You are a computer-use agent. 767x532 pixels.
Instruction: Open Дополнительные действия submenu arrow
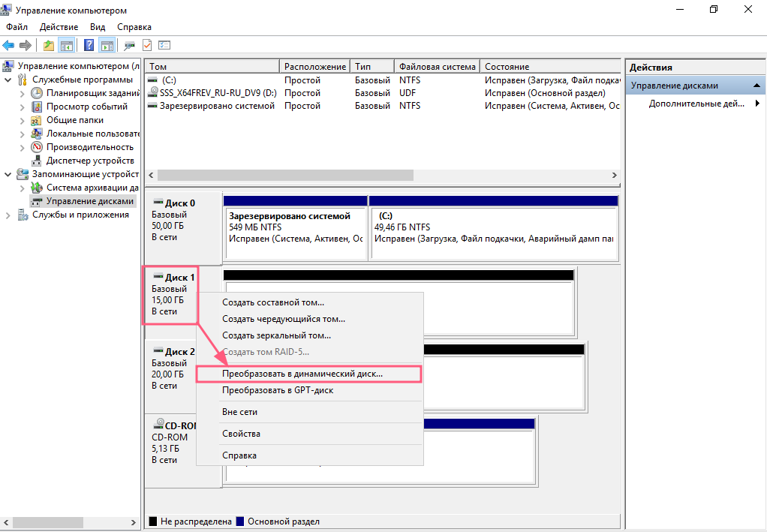click(757, 104)
